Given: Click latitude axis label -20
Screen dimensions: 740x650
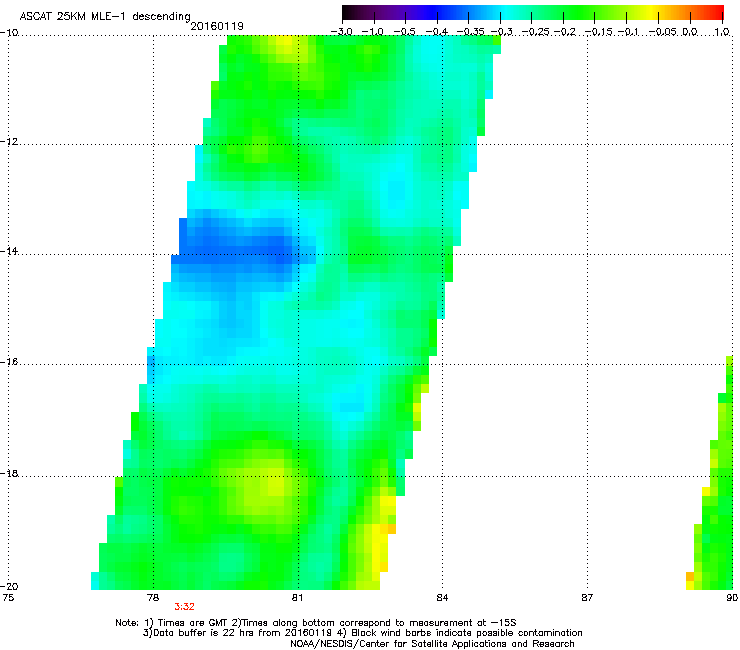Looking at the screenshot, I should tap(9, 586).
